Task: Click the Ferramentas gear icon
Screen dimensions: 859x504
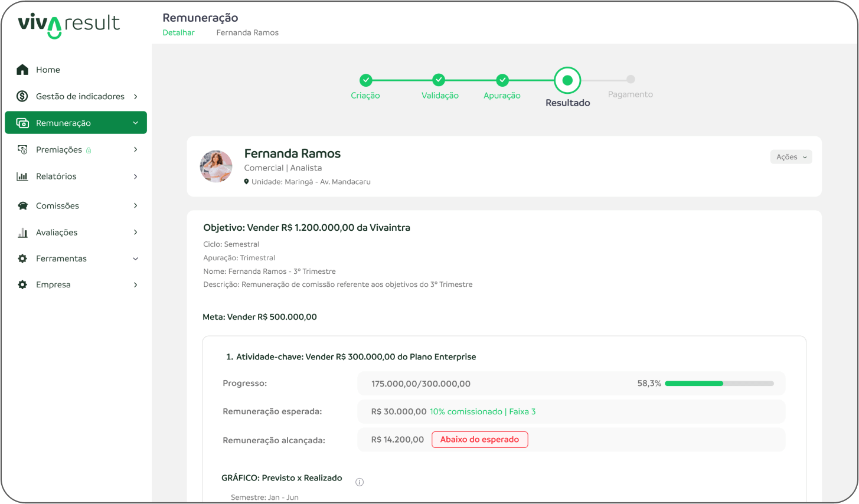Action: pyautogui.click(x=22, y=258)
